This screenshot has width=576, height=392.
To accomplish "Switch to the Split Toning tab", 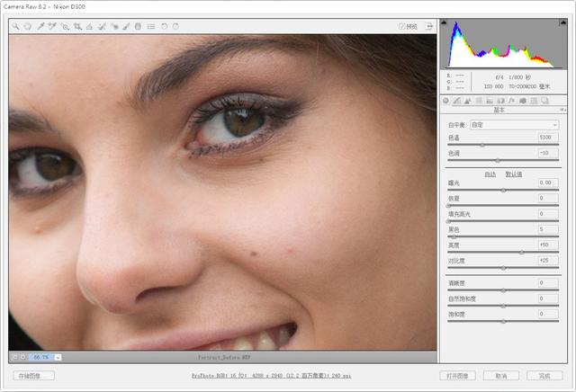I will click(490, 101).
